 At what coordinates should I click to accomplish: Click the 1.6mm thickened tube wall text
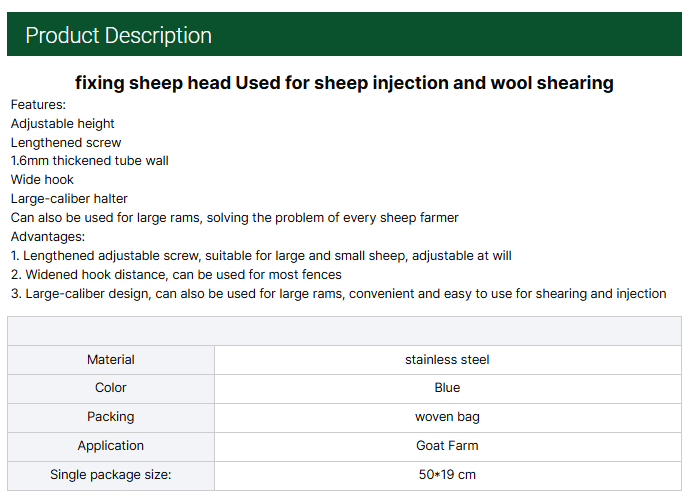89,161
